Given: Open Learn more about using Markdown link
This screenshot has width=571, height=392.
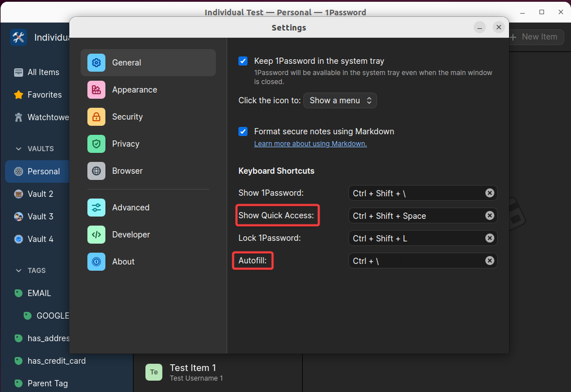Looking at the screenshot, I should 310,144.
